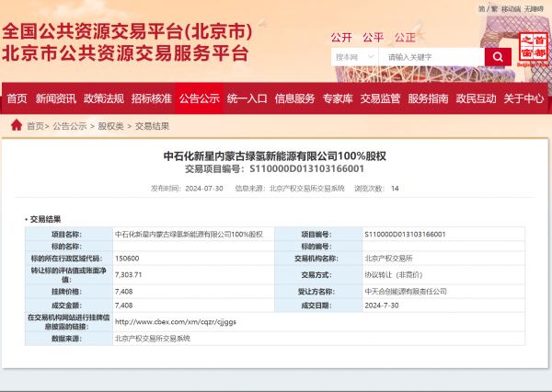This screenshot has width=552, height=392.
Task: Click the 北京产权交易所交易系统 data source cell
Action: pos(318,339)
